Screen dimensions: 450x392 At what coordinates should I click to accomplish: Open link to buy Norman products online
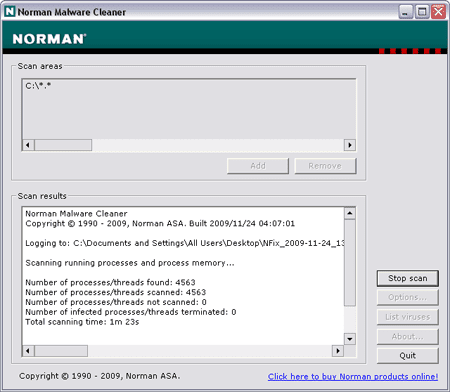pos(353,377)
